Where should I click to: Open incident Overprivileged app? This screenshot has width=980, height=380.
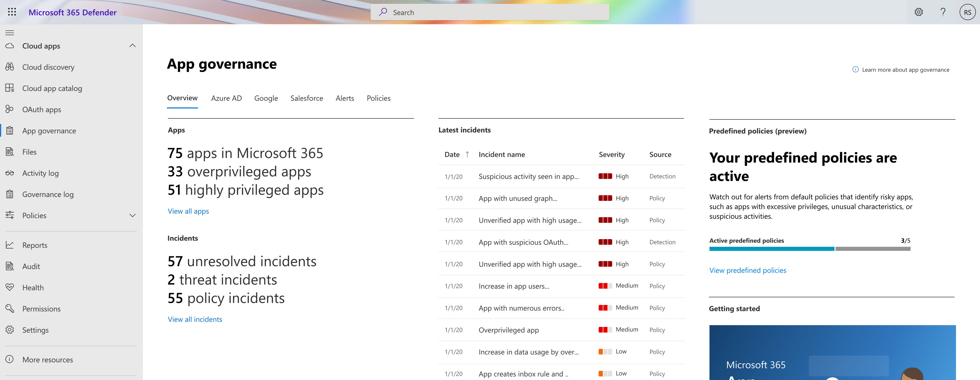point(509,330)
